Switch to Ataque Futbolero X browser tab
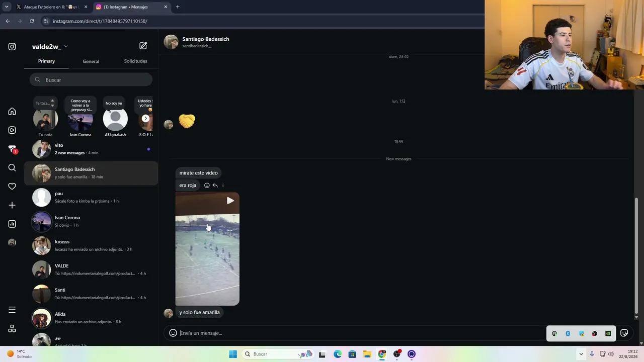Image resolution: width=644 pixels, height=362 pixels. 51,7
